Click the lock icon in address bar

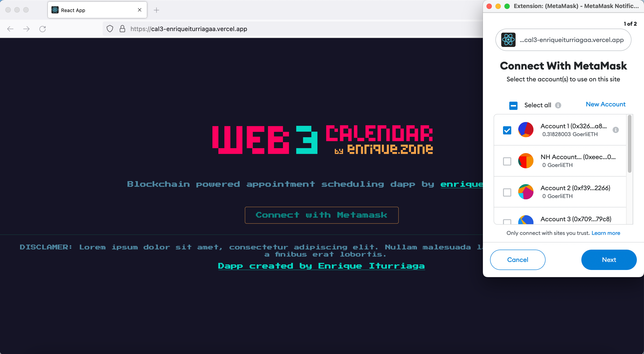(123, 29)
